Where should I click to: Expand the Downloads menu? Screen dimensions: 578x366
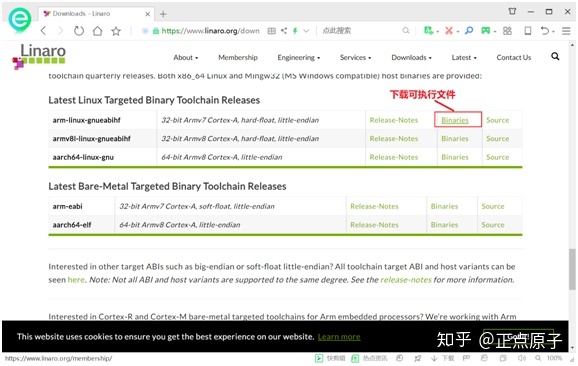point(411,57)
